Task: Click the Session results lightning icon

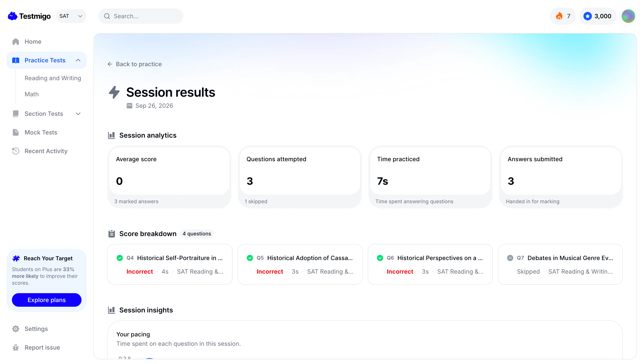Action: [114, 92]
